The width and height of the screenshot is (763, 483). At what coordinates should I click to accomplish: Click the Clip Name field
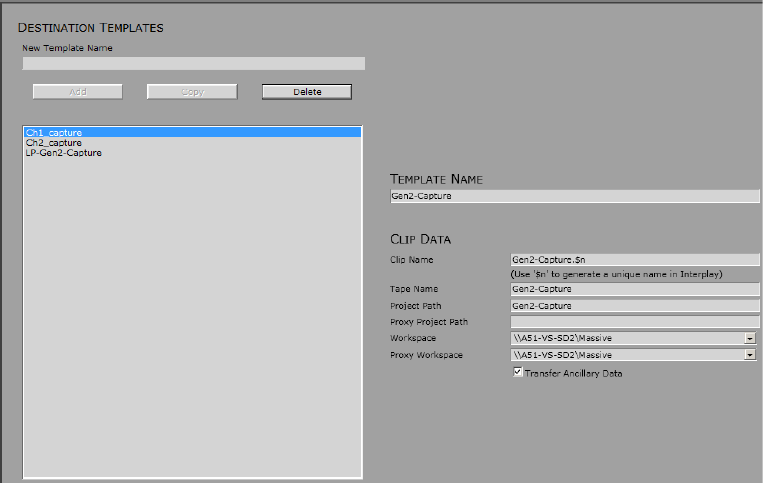point(635,260)
